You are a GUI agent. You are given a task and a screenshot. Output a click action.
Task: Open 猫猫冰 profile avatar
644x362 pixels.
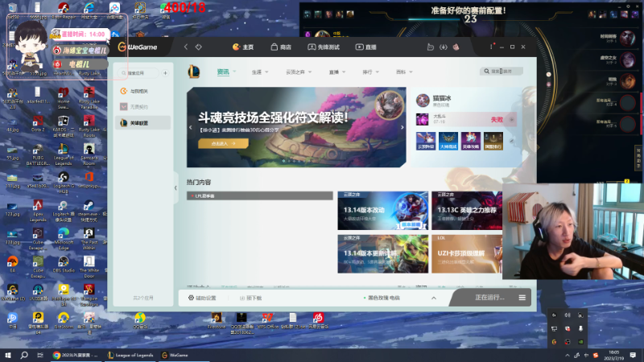423,100
